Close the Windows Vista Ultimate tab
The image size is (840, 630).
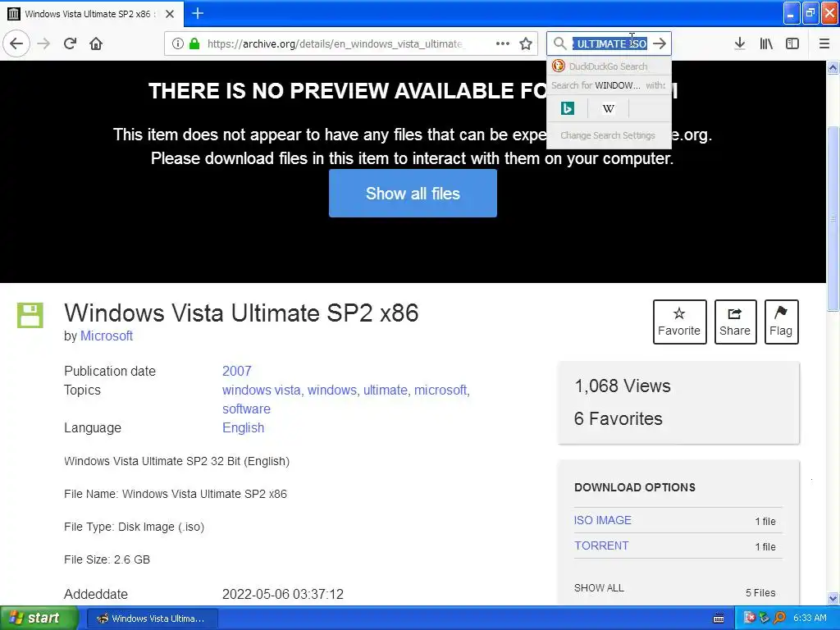click(170, 14)
